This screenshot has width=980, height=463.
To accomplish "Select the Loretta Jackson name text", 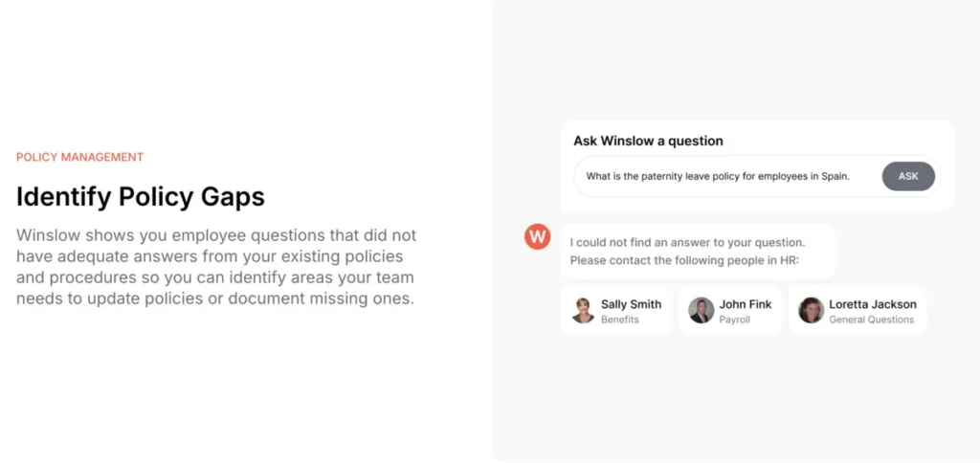I will coord(873,304).
